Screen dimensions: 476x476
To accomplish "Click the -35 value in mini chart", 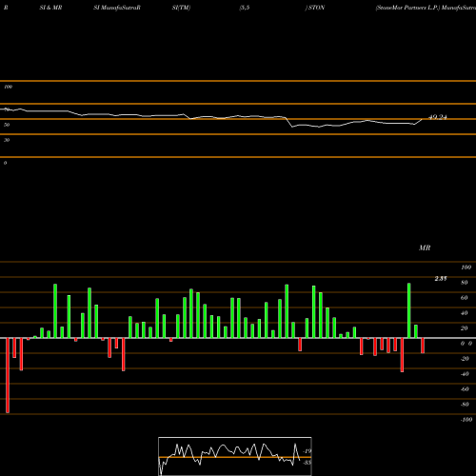I will tap(307, 463).
